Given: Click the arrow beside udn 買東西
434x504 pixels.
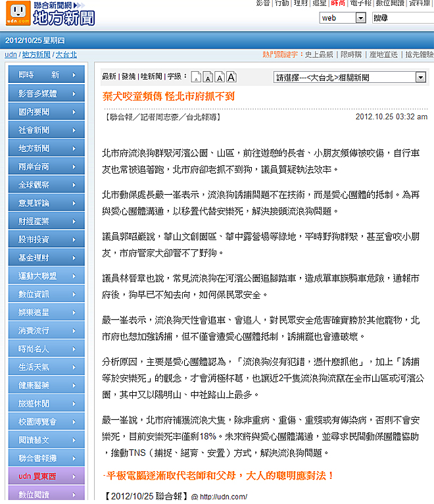Looking at the screenshot, I should [x=74, y=476].
